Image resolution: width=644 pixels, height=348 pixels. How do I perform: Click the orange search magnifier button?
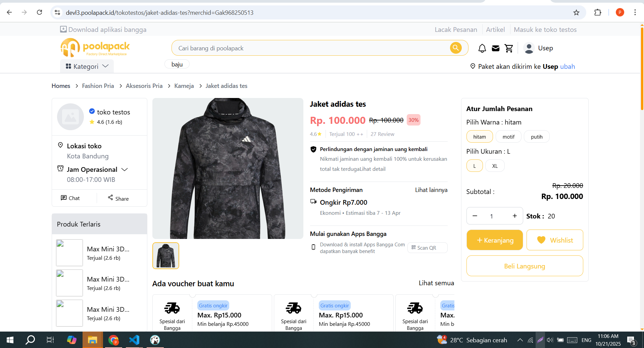click(455, 48)
